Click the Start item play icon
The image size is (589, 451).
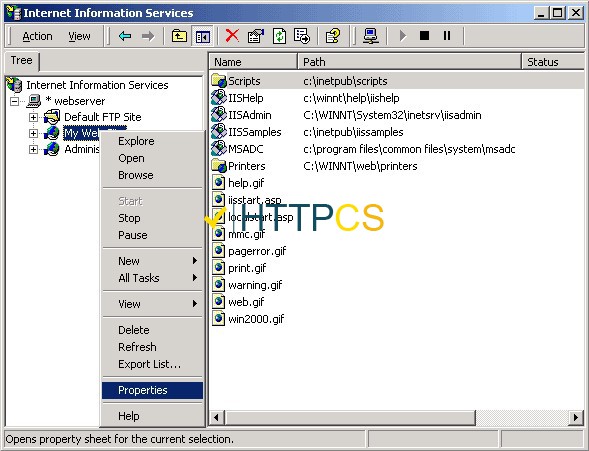(403, 36)
